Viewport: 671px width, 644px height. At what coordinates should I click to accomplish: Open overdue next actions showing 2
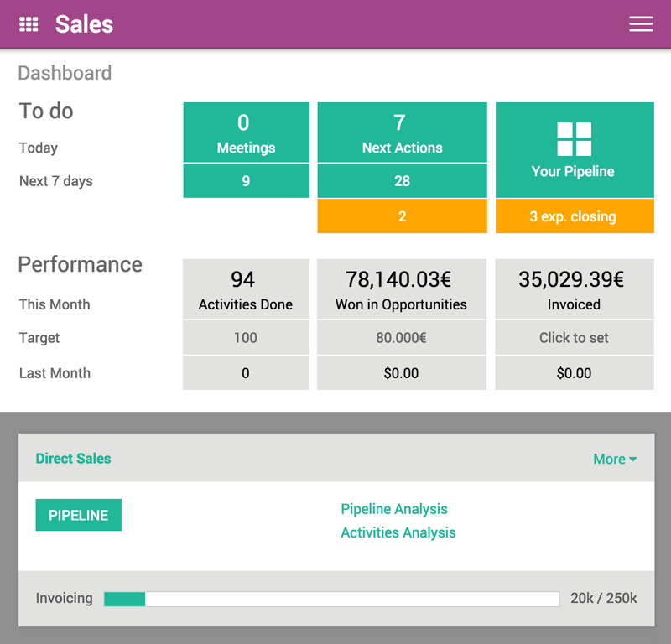[x=402, y=216]
